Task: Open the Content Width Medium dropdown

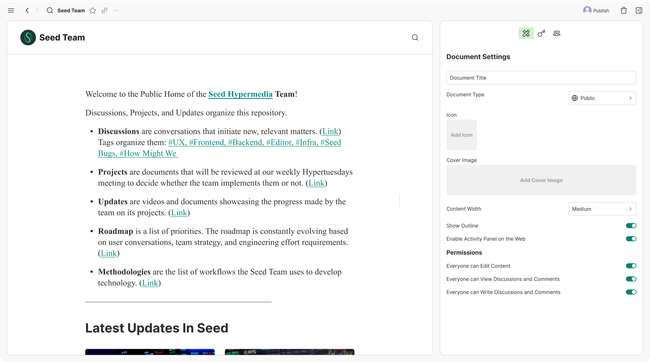Action: click(x=602, y=209)
